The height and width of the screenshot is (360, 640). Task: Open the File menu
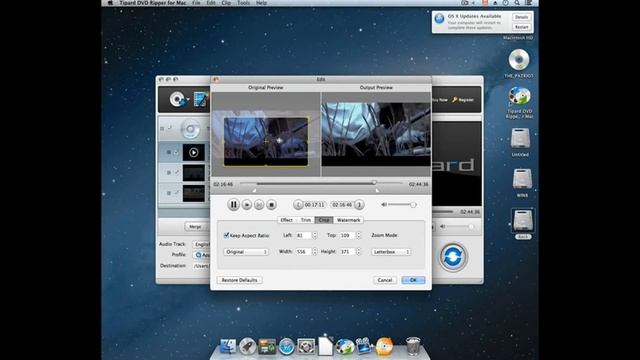(x=196, y=3)
